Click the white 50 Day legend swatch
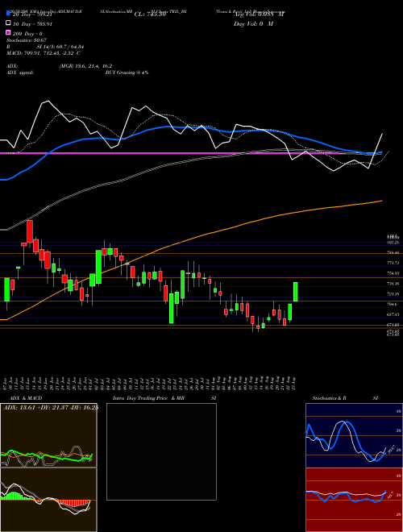403x532 pixels. pyautogui.click(x=8, y=23)
